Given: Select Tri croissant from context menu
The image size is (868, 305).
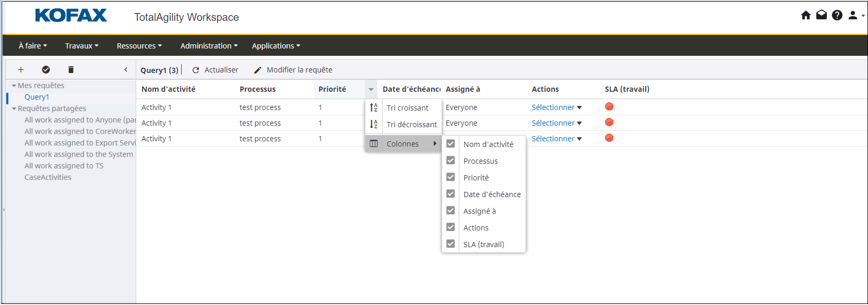Looking at the screenshot, I should 407,108.
